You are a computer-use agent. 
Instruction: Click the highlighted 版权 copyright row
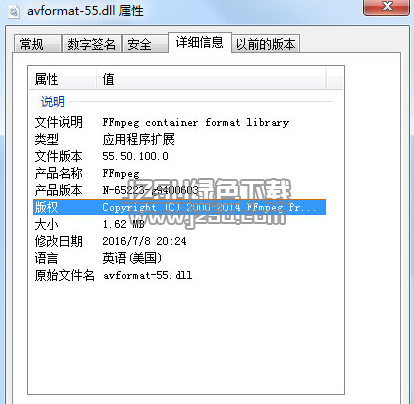[179, 207]
